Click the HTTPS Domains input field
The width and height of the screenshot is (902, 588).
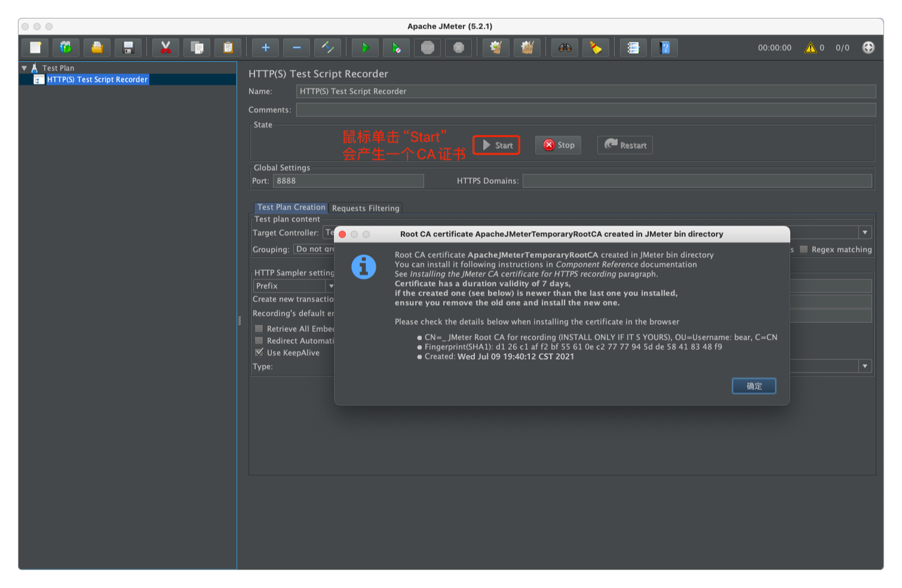pyautogui.click(x=697, y=181)
